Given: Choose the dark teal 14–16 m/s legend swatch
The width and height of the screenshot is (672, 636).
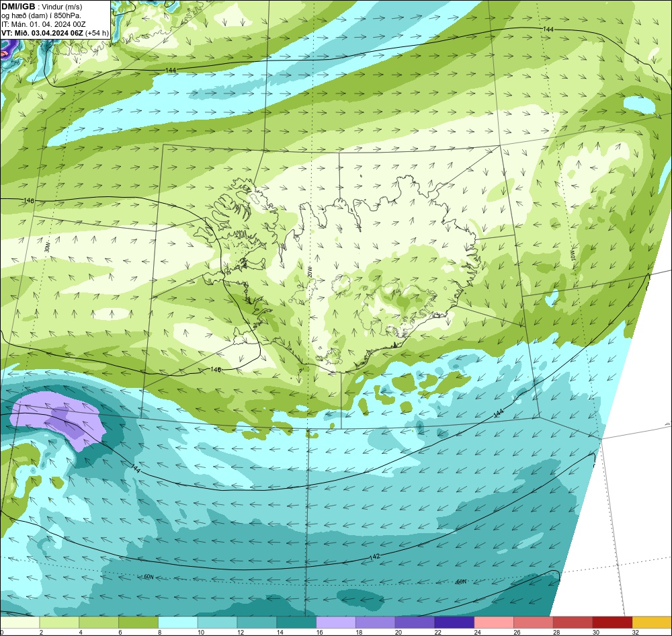Looking at the screenshot, I should point(296,623).
